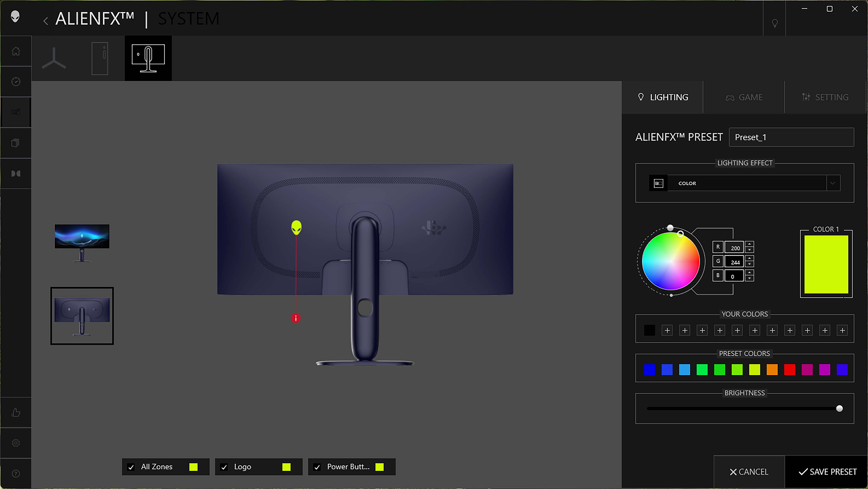The width and height of the screenshot is (868, 489).
Task: Switch to the LIGHTING tab
Action: pos(663,97)
